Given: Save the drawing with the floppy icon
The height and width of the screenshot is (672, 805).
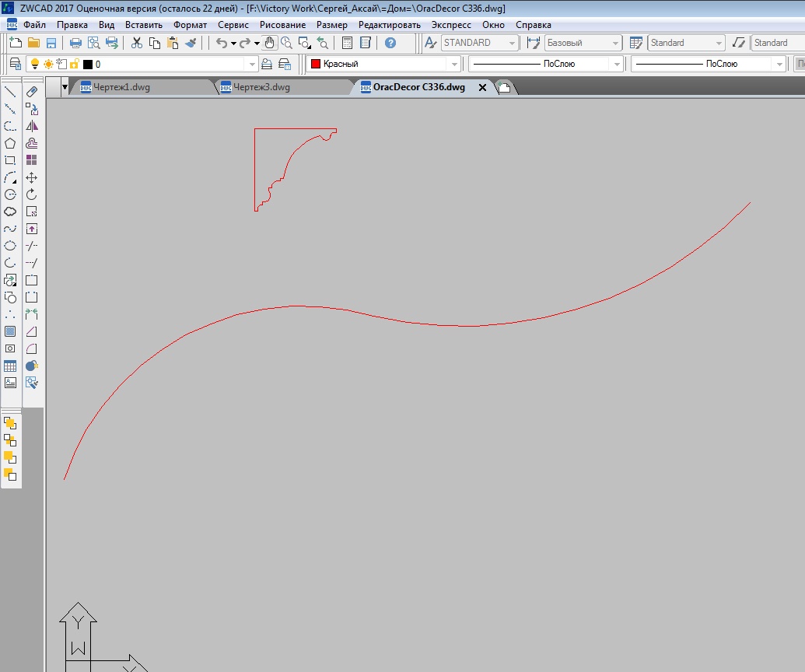Looking at the screenshot, I should [51, 43].
